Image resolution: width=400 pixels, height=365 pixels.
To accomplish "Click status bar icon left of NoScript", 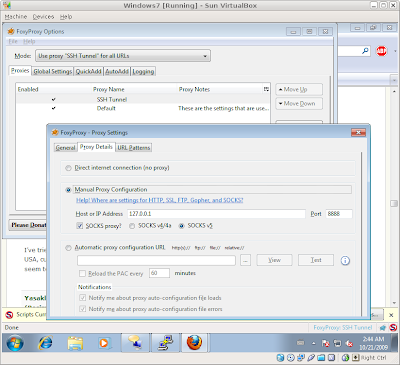I will tap(383, 328).
